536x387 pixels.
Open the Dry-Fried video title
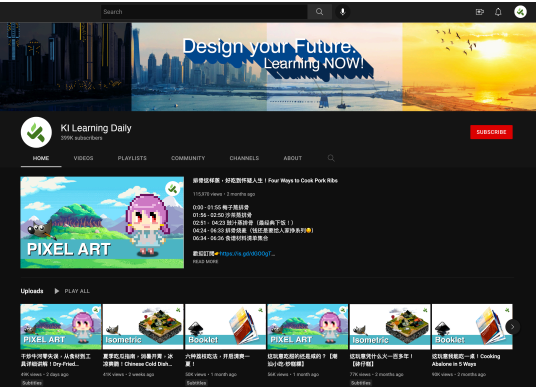tap(56, 360)
